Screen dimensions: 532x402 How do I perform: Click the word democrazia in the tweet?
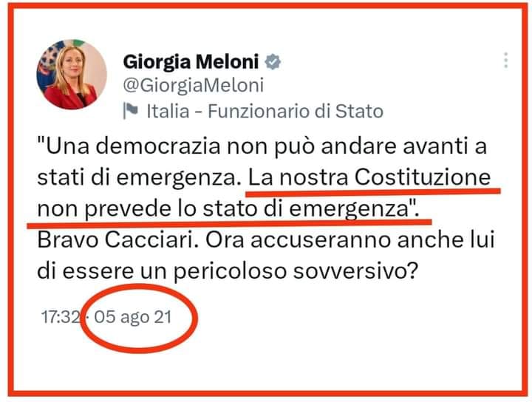(x=158, y=146)
